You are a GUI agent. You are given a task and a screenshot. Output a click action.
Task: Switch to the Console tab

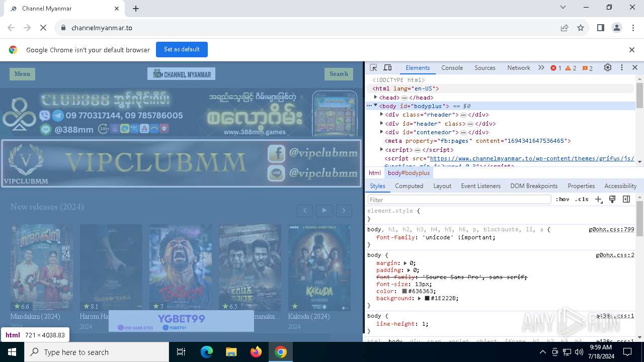tap(452, 68)
